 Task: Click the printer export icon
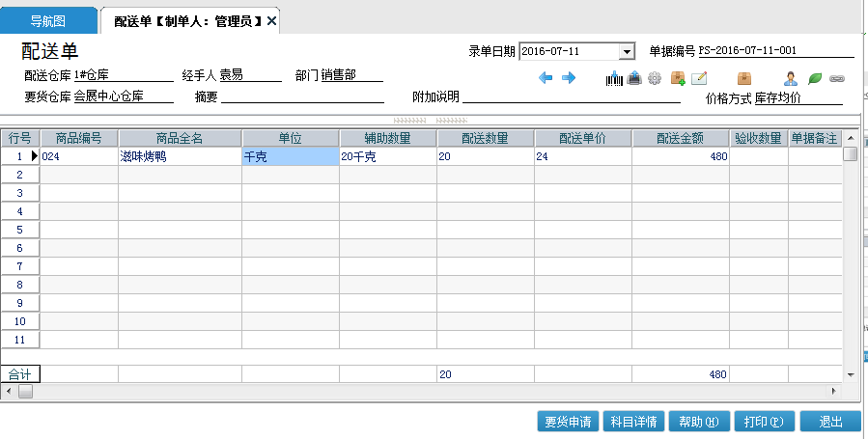point(634,78)
